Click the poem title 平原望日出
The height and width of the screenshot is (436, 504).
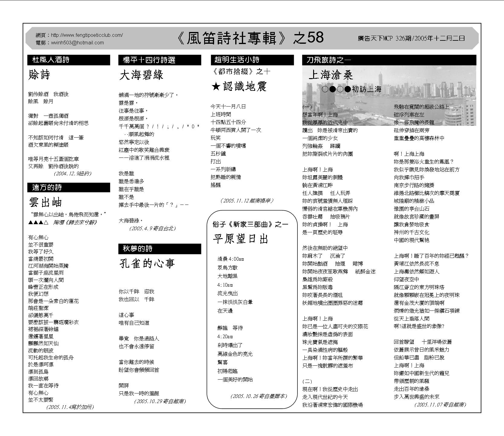[241, 239]
